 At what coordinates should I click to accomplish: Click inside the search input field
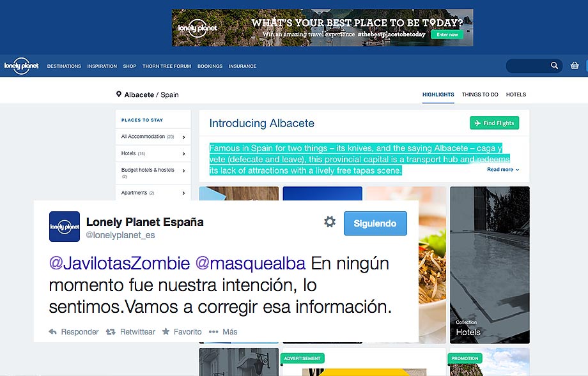(529, 66)
